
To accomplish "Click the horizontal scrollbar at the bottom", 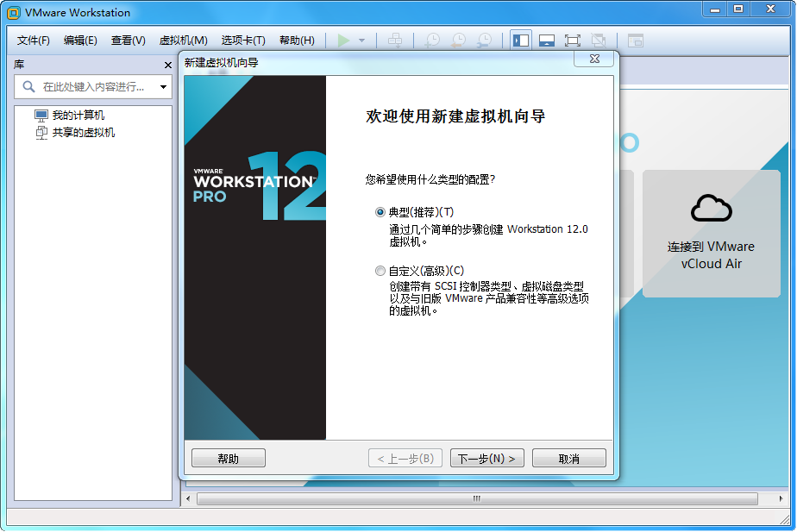I will [476, 498].
